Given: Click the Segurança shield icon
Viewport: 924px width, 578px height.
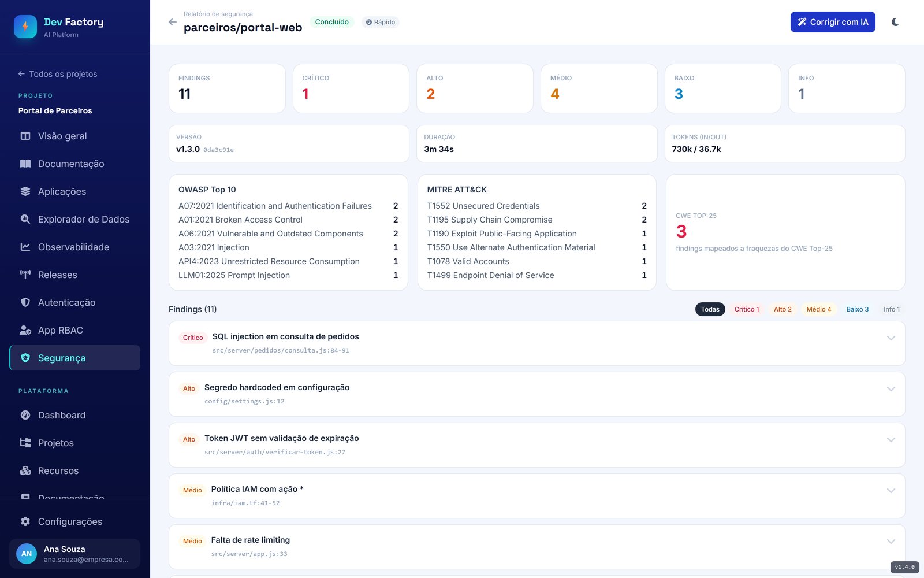Looking at the screenshot, I should 25,358.
